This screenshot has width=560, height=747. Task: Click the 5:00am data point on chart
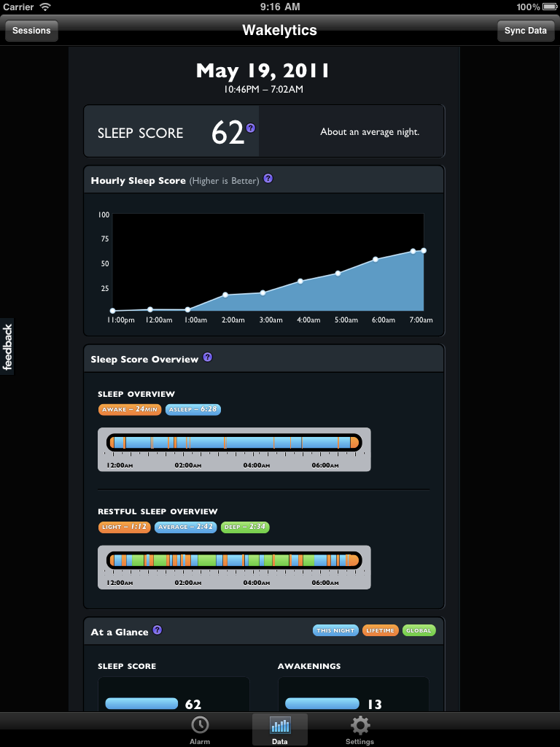point(338,273)
